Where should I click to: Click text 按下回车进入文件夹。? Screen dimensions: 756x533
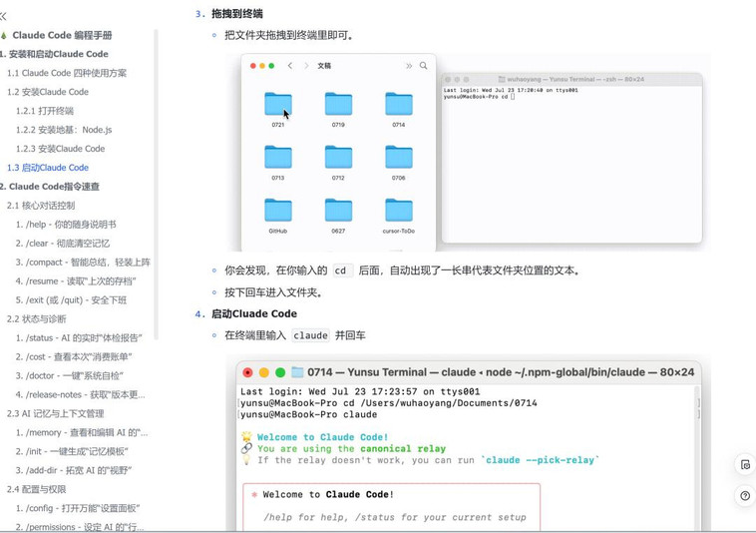coord(273,292)
